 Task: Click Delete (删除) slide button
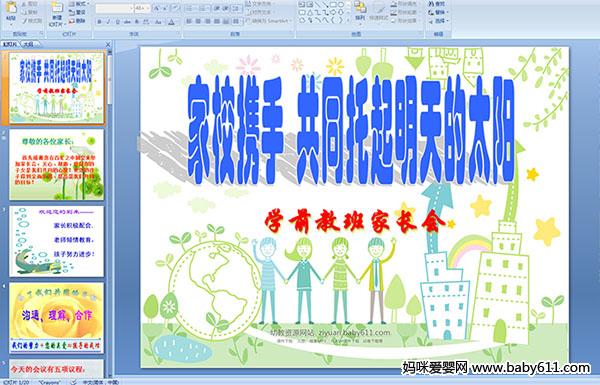pos(77,21)
